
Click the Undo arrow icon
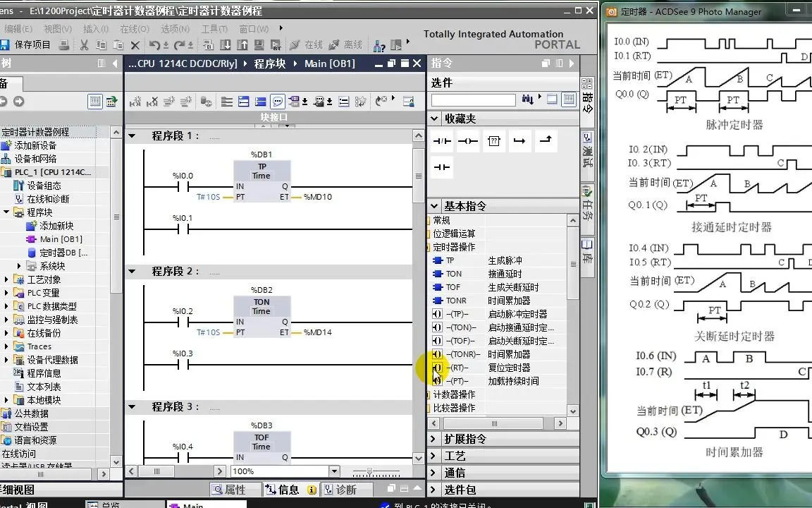(x=154, y=45)
